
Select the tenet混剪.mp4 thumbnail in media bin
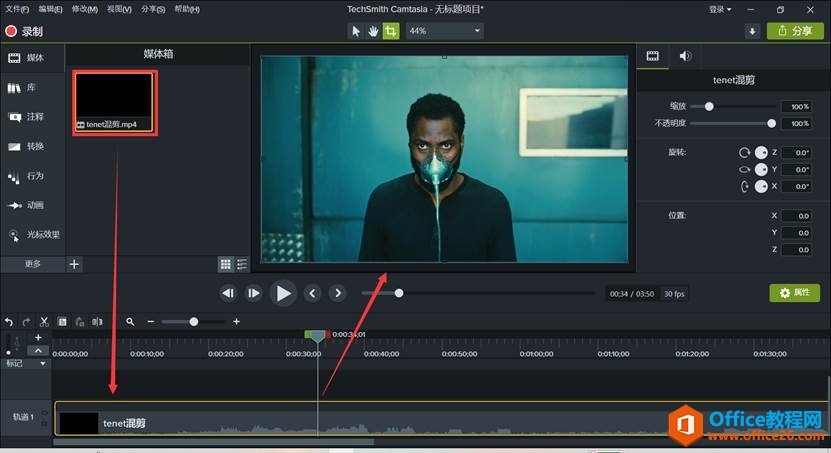pyautogui.click(x=113, y=102)
